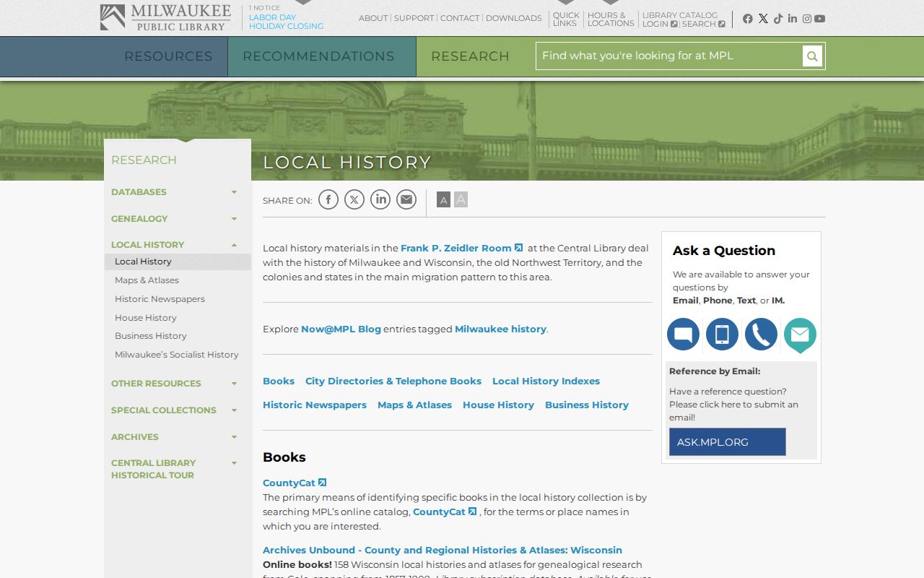Open the Research main navigation tab

coord(470,56)
